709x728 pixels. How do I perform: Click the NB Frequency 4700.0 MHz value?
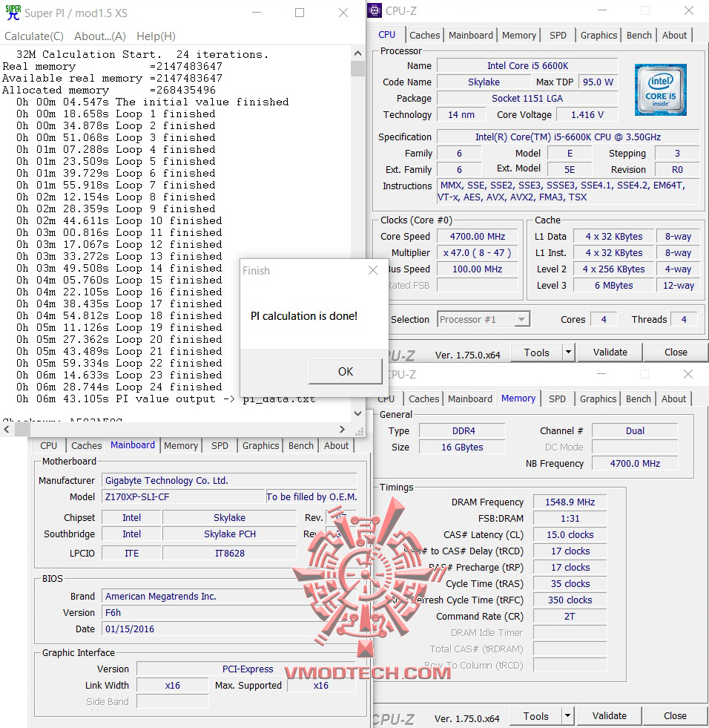point(635,463)
